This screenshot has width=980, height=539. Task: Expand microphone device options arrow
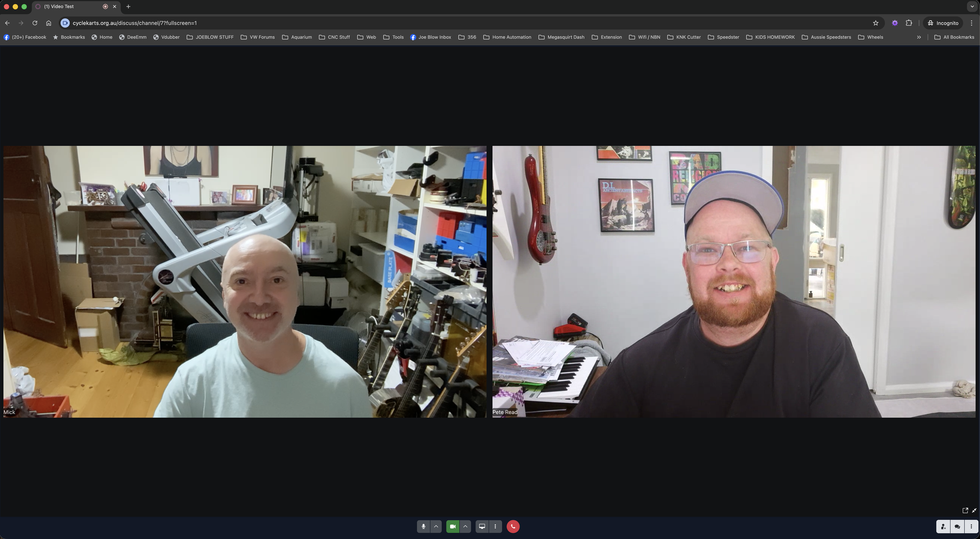436,526
